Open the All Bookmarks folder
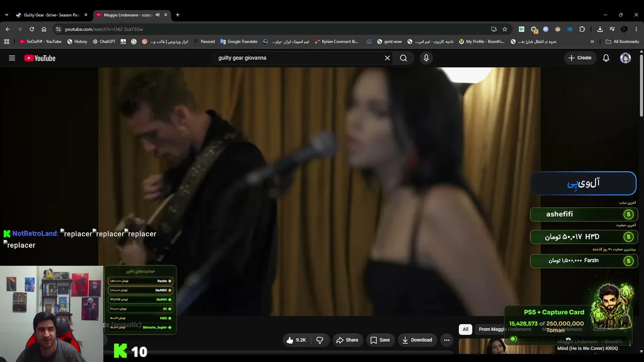The image size is (644, 362). click(622, 42)
